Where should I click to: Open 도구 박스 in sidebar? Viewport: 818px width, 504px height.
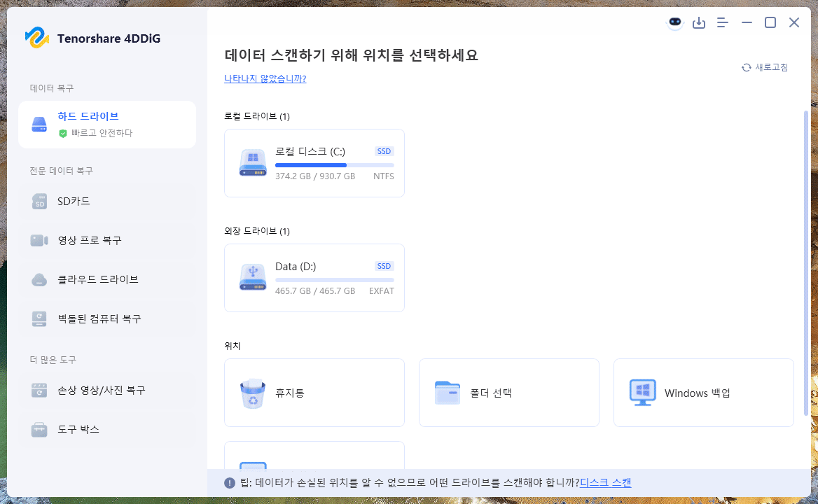107,430
